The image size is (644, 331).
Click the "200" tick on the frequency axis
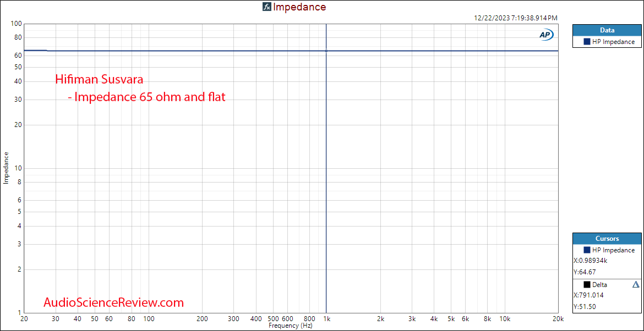click(202, 319)
